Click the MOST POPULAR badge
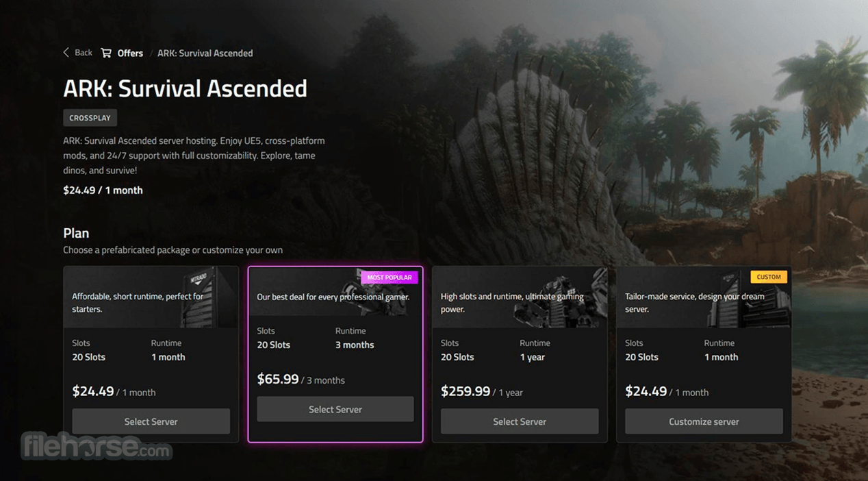 (x=390, y=277)
